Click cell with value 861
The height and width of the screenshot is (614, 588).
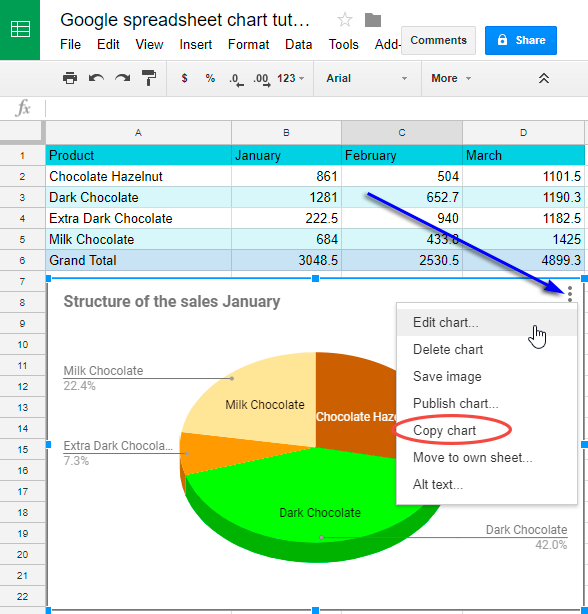pyautogui.click(x=286, y=176)
